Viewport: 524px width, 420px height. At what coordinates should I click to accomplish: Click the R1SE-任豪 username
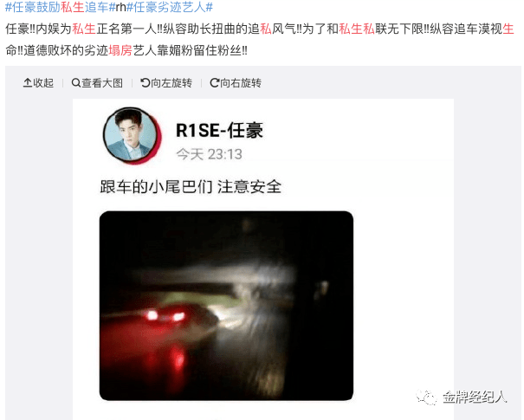[x=219, y=130]
